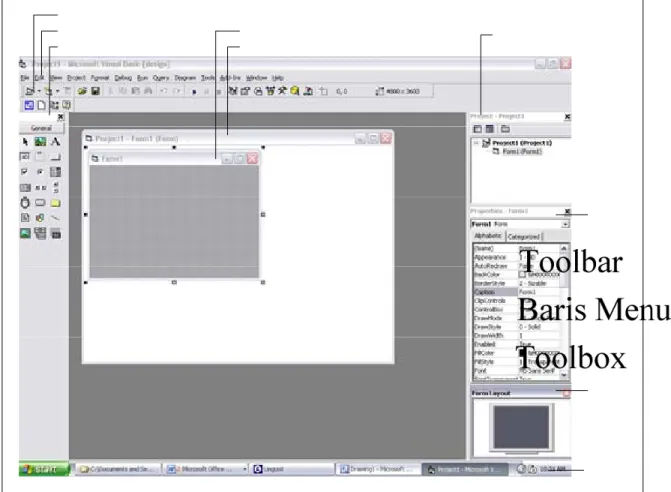Select the ComboBox control in the toolbox
Viewport: 671px width, 492px height.
pos(55,172)
